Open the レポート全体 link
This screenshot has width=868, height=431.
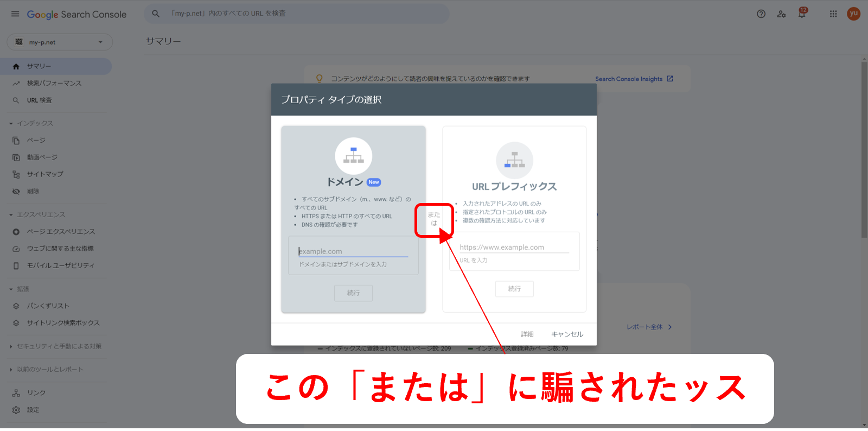(649, 327)
